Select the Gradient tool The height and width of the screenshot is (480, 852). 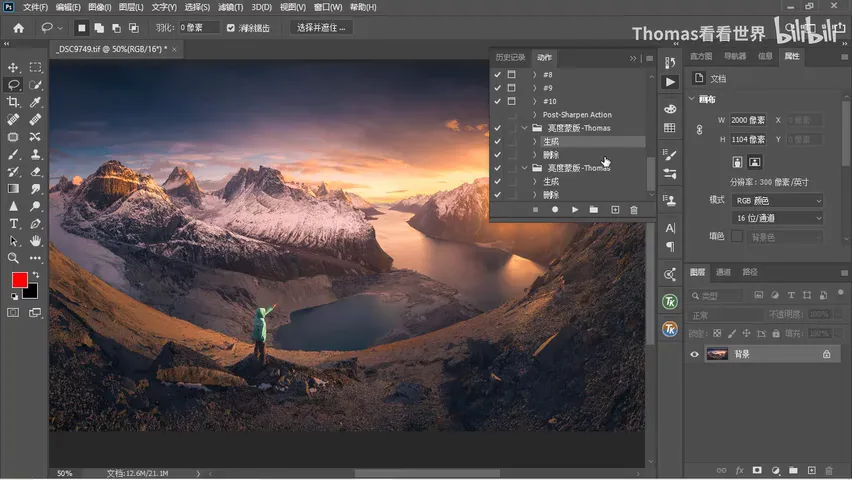13,189
